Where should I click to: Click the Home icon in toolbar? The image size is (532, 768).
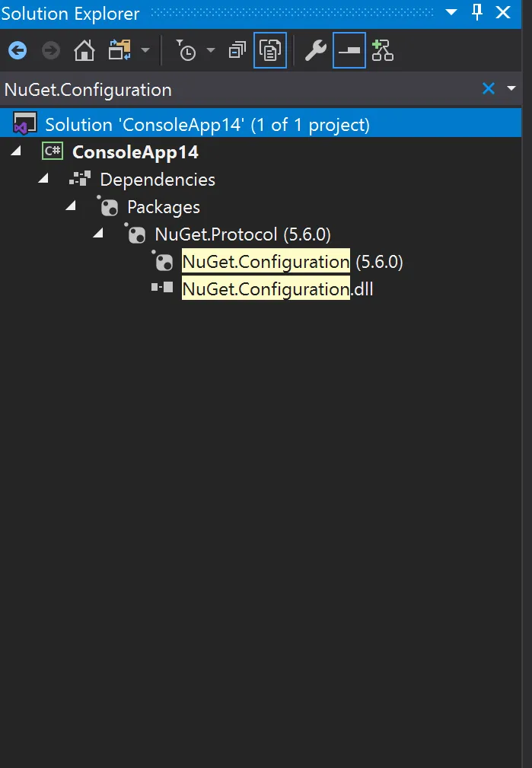point(84,50)
